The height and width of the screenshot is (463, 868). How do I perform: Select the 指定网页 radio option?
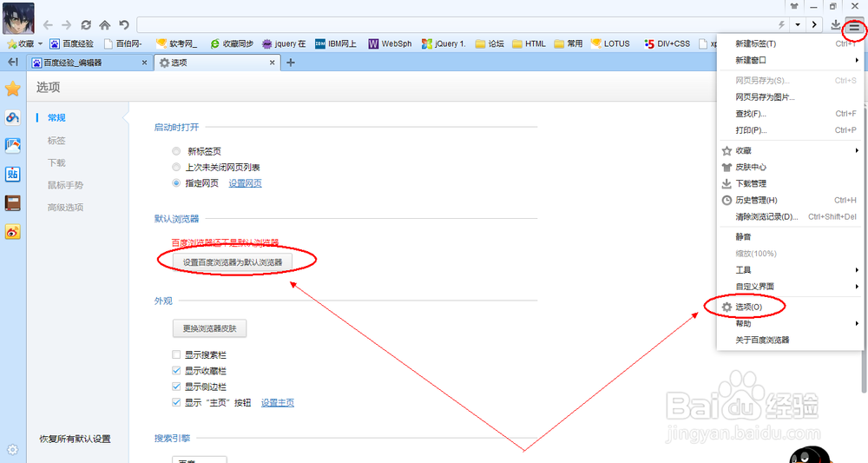(x=176, y=183)
